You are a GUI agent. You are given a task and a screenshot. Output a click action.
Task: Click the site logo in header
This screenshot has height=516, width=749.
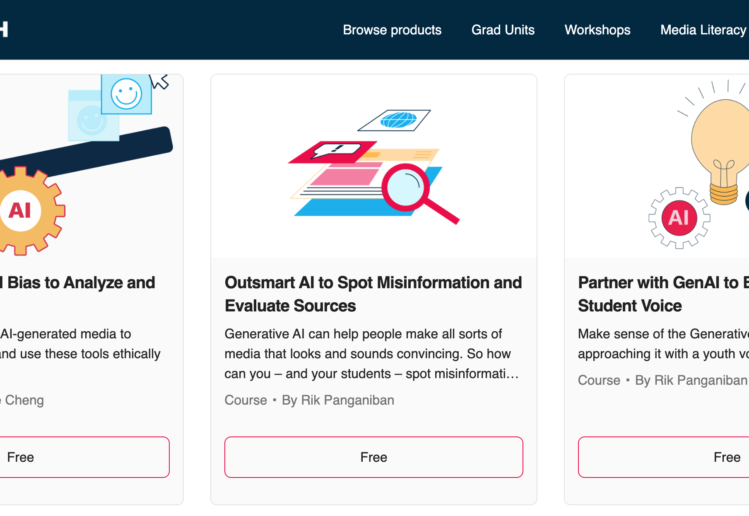pos(3,30)
